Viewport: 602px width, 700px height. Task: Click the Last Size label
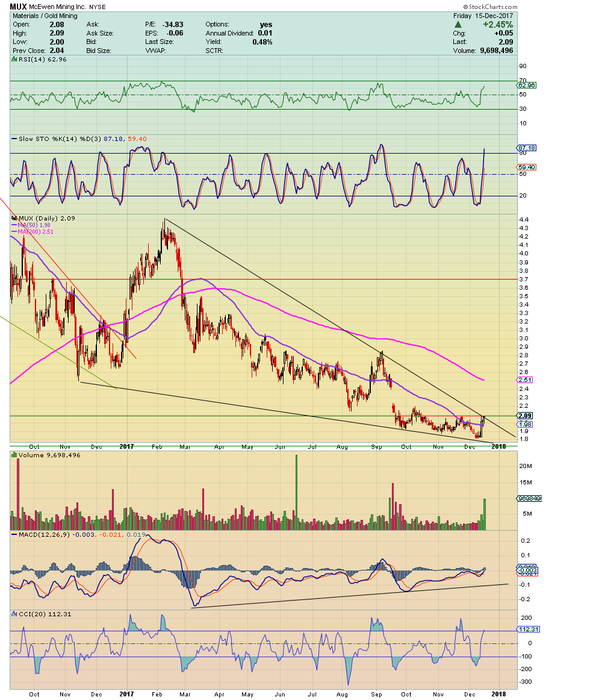[x=160, y=42]
